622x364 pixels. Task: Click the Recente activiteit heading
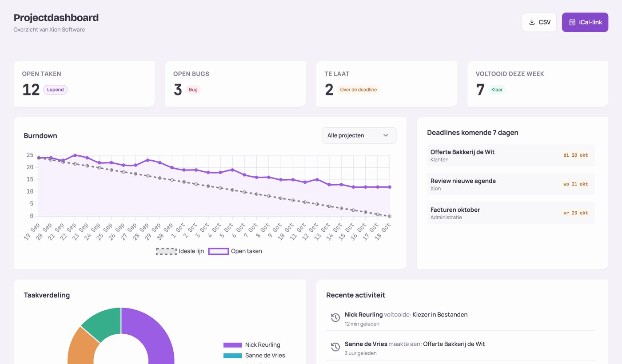[x=355, y=295]
